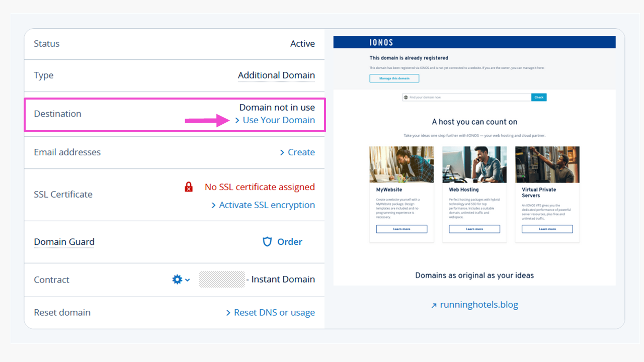644x362 pixels.
Task: Open the Contract gear settings icon
Action: (x=177, y=280)
